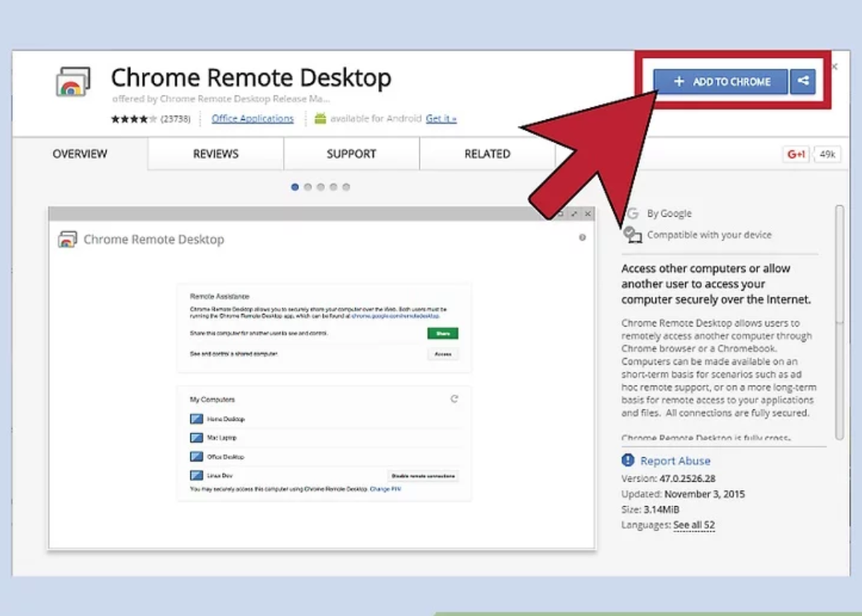Screen dimensions: 862x616
Task: Click the Disable remote connections button
Action: click(423, 476)
